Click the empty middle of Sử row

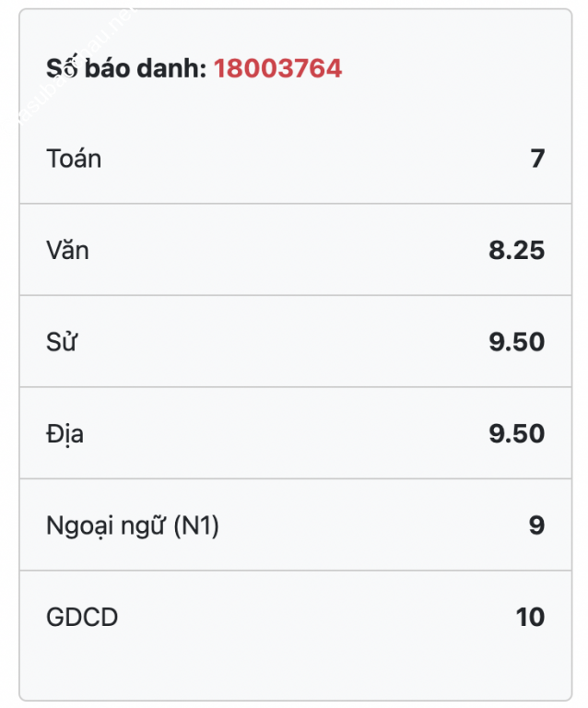click(296, 341)
